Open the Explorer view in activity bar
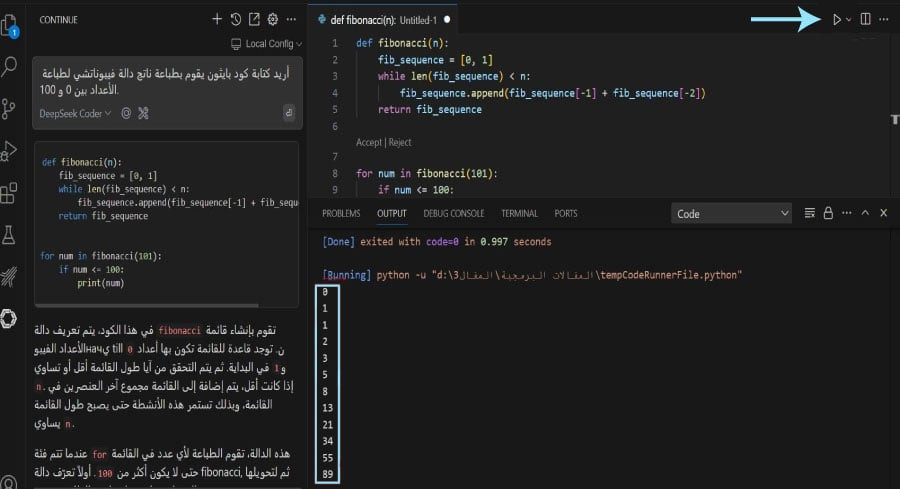900x489 pixels. 10,25
